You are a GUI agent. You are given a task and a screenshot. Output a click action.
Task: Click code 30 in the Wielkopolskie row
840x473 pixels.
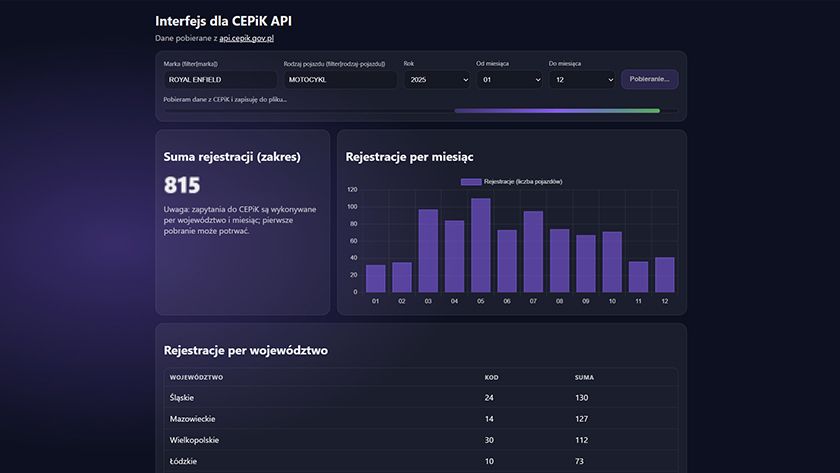(x=489, y=440)
